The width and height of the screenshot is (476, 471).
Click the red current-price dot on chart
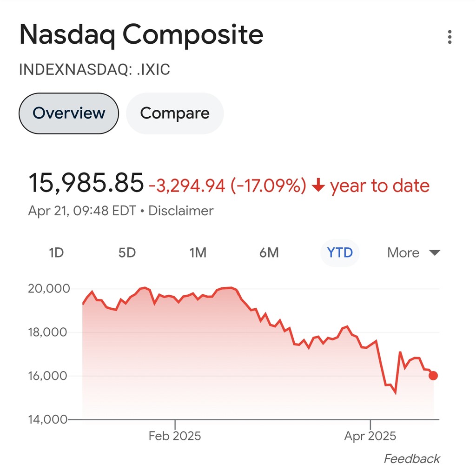[x=433, y=376]
